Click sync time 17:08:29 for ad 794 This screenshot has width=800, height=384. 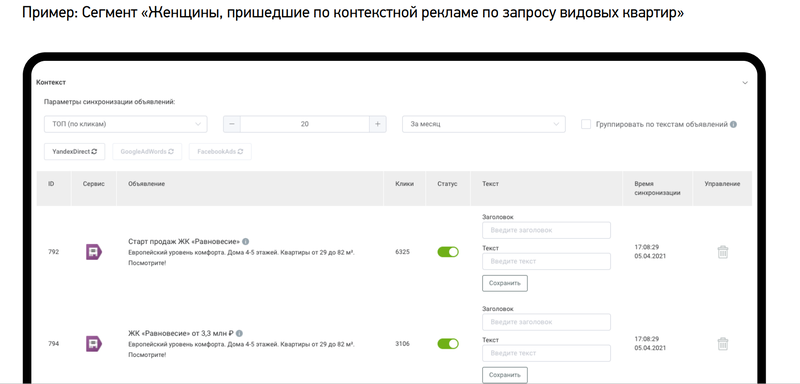click(647, 339)
